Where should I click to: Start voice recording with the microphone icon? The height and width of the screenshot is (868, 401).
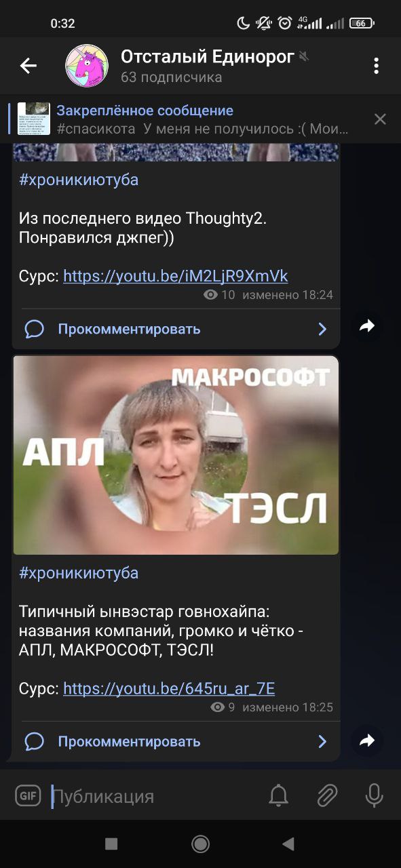[374, 795]
